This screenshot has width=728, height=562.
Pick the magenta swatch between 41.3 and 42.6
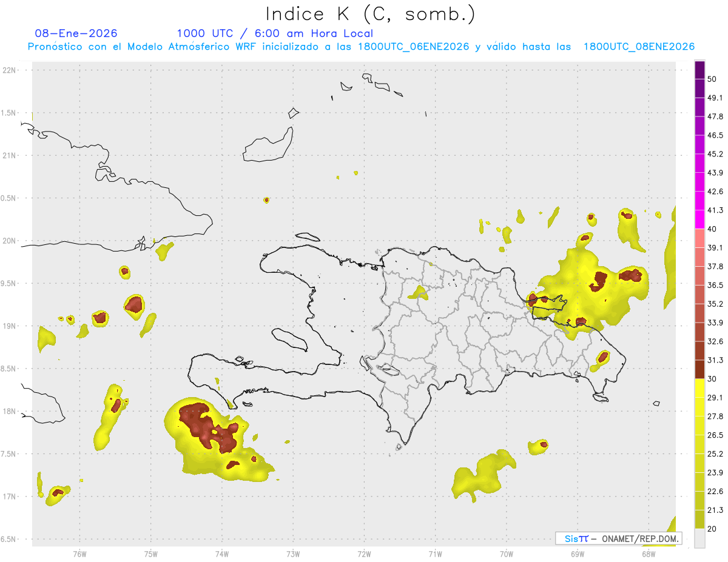click(699, 201)
